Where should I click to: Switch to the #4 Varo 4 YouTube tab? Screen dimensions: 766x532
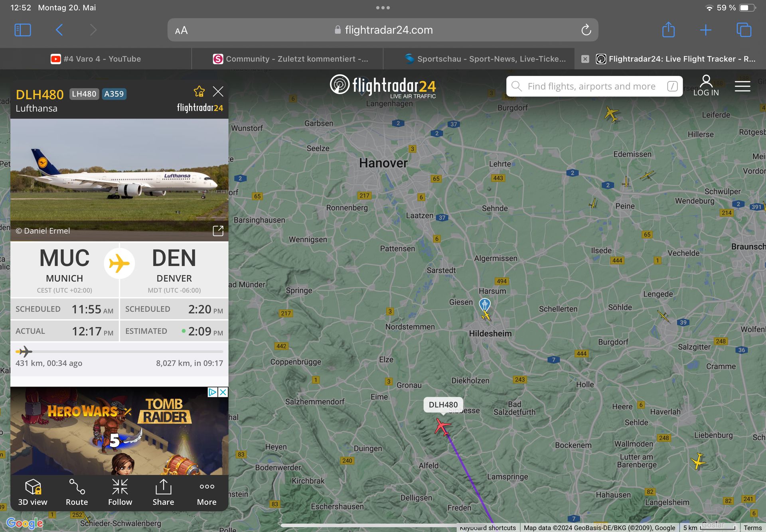96,59
